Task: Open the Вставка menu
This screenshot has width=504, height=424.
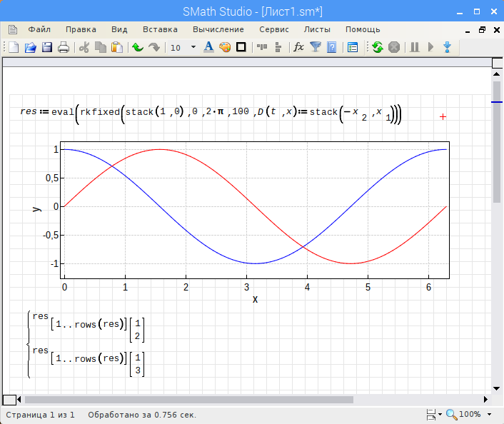Action: 160,29
